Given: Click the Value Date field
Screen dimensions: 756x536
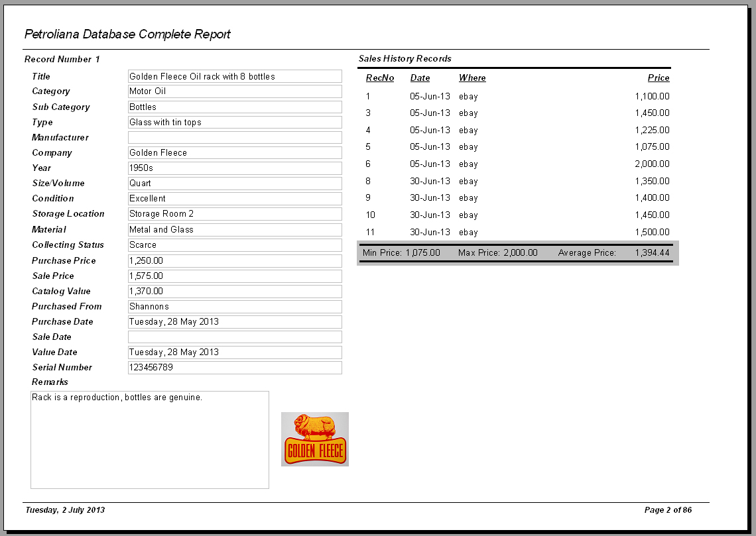Looking at the screenshot, I should coord(235,352).
